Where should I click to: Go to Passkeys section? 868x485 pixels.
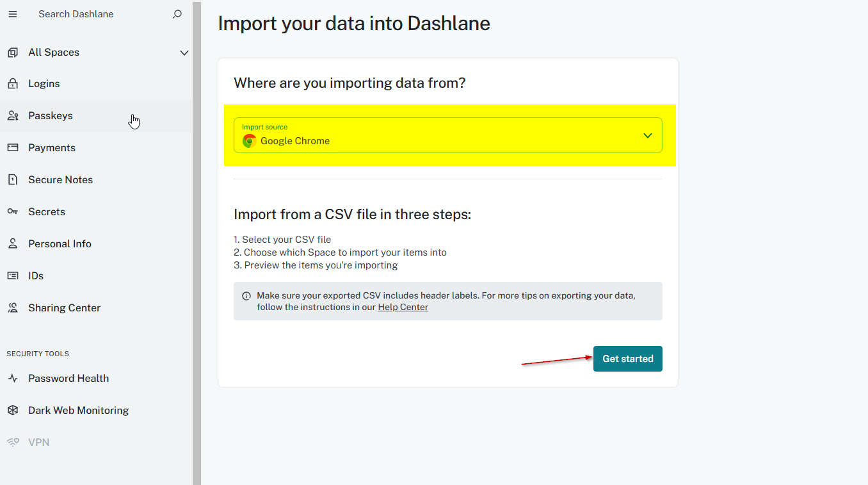click(x=96, y=116)
